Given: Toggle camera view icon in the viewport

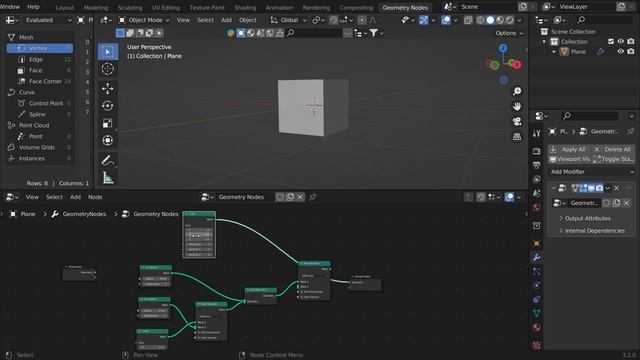Looking at the screenshot, I should coord(517,122).
